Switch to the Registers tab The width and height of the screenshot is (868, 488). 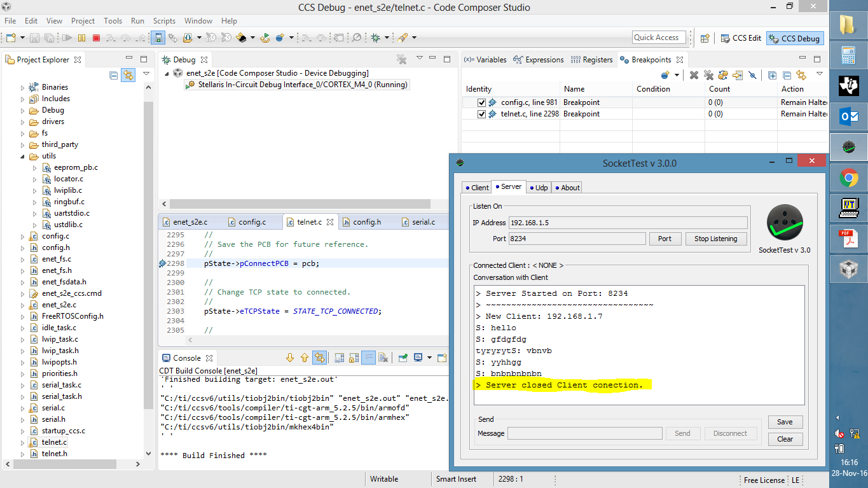591,60
